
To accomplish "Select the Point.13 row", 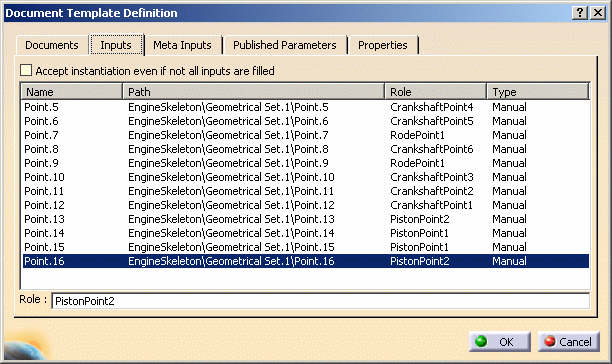I will (306, 219).
